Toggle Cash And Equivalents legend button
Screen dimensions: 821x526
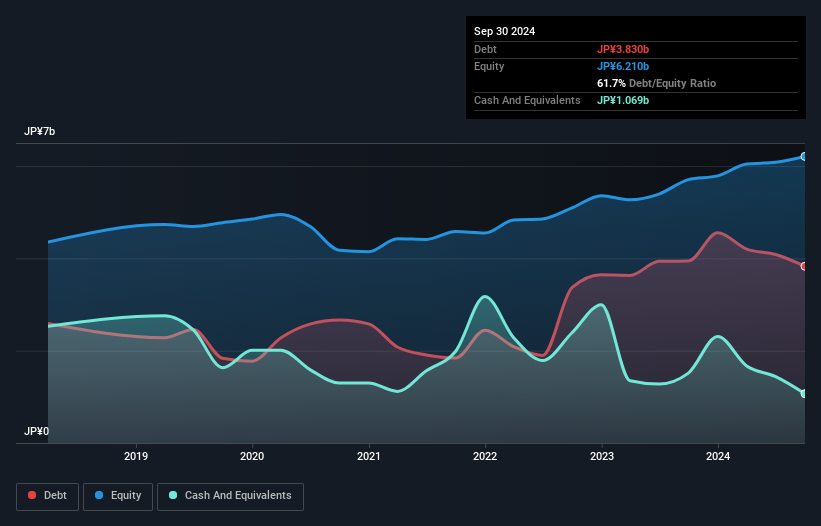coord(230,496)
